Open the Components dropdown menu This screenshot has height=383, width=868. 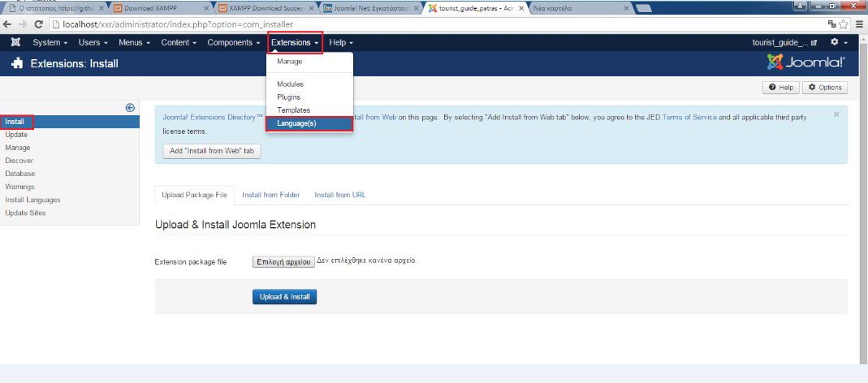(234, 43)
